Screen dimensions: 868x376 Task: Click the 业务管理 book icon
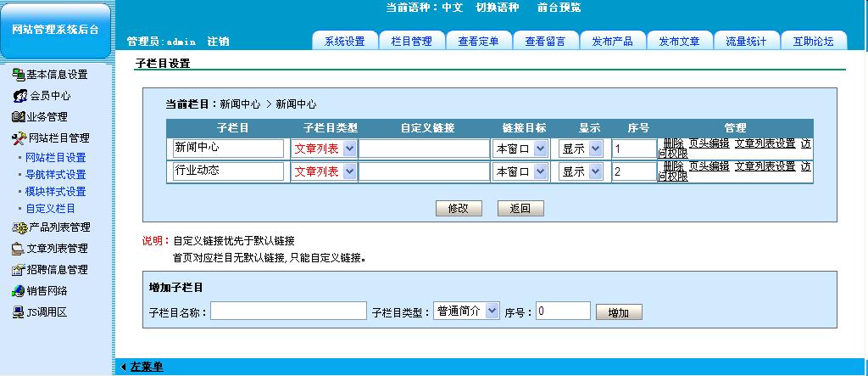(x=19, y=117)
